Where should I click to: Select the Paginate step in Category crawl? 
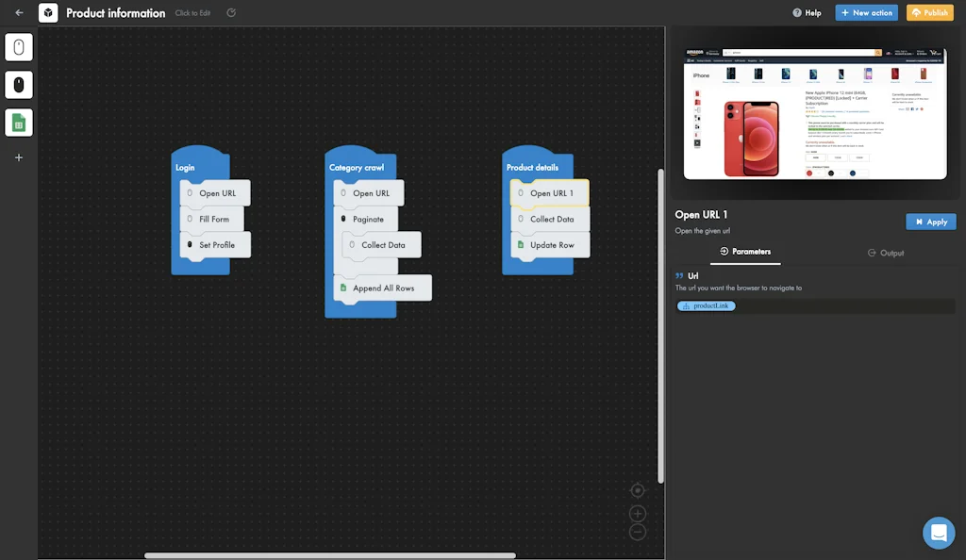click(368, 219)
